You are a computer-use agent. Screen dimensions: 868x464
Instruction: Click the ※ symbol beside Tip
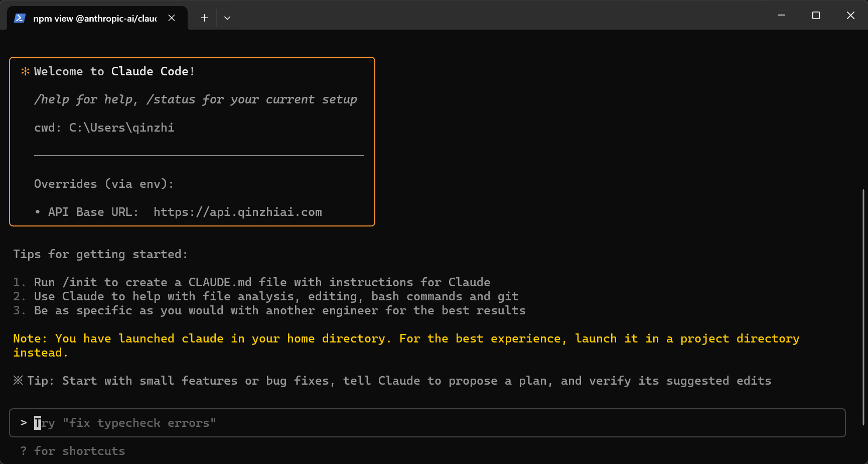(18, 381)
